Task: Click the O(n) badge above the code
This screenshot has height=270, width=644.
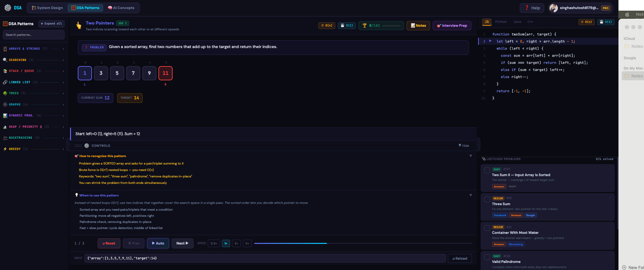Action: (587, 22)
